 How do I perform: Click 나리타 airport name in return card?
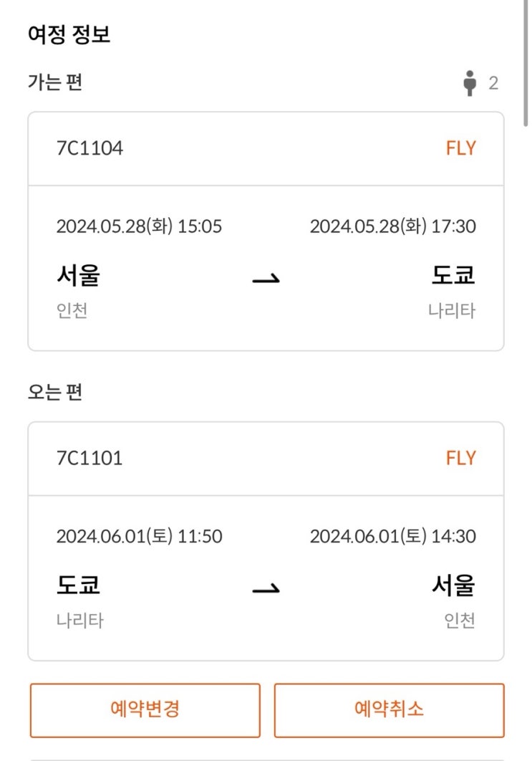click(80, 621)
